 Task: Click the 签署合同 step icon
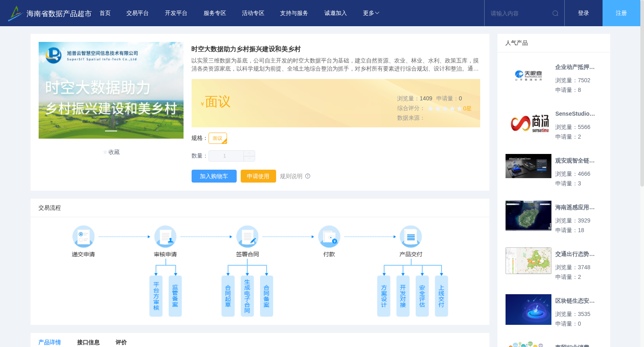click(247, 237)
